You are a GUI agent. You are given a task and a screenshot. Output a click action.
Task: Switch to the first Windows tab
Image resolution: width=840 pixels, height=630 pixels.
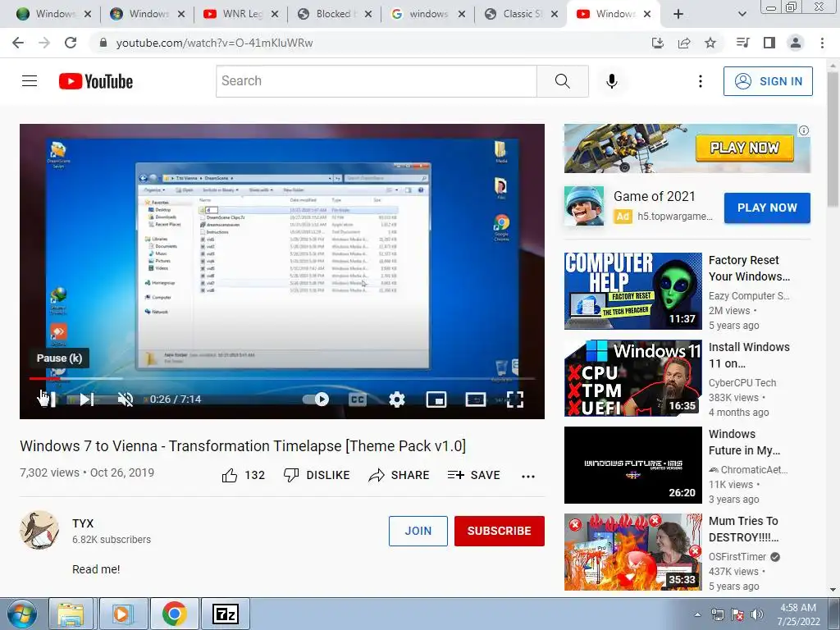point(53,14)
